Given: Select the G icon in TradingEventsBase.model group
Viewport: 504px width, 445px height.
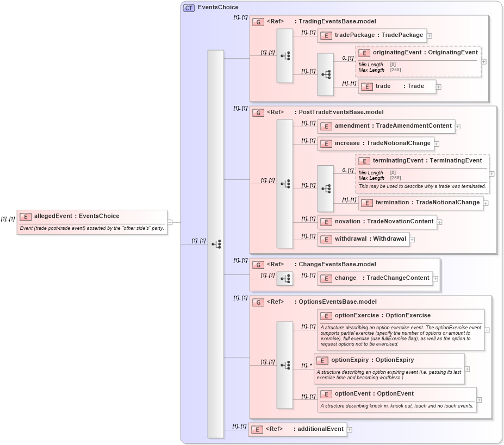Looking at the screenshot, I should point(258,21).
